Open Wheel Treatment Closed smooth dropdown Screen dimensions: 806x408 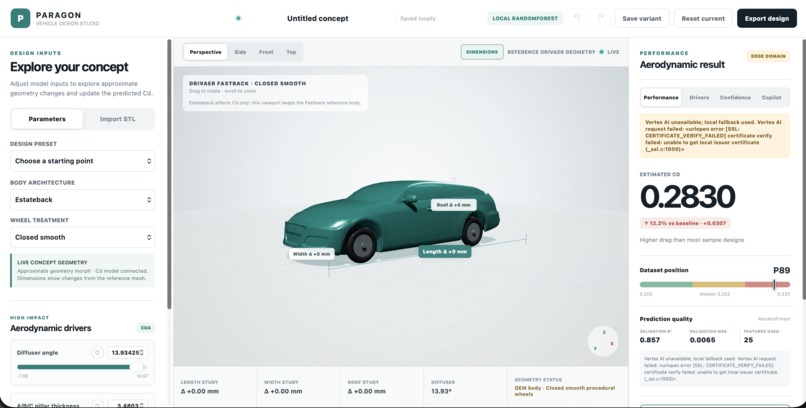click(x=82, y=237)
